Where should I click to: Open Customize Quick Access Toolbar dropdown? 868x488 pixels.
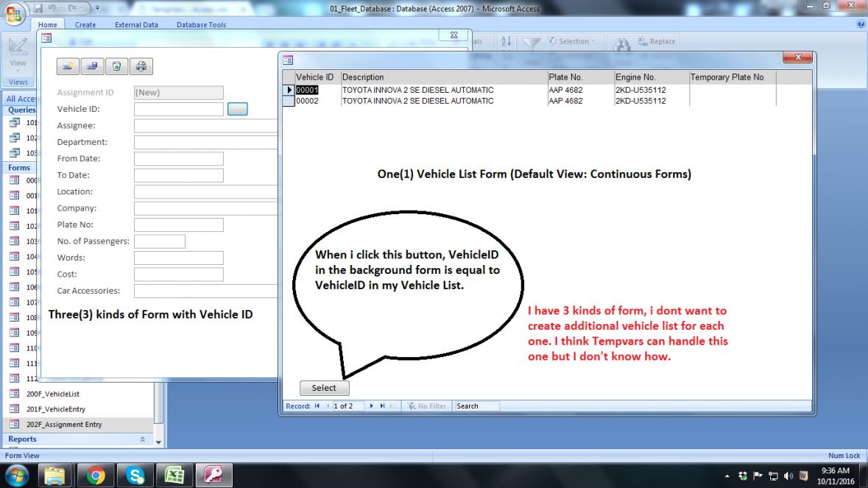point(97,8)
